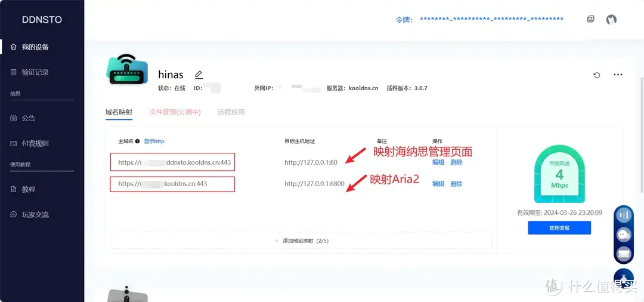
Task: Open 我的设备 in sidebar
Action: [x=30, y=47]
